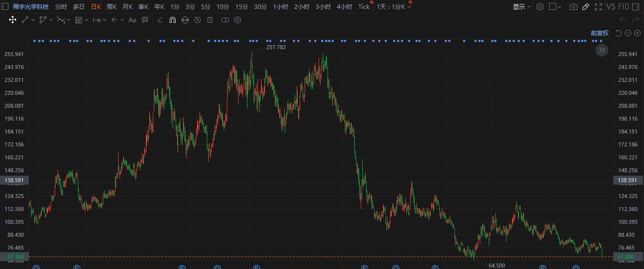Add a comment bubble note
The width and height of the screenshot is (644, 269).
pos(145,20)
